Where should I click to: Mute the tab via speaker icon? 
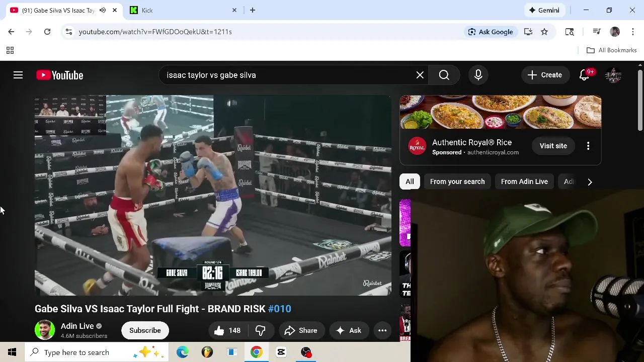pyautogui.click(x=103, y=10)
